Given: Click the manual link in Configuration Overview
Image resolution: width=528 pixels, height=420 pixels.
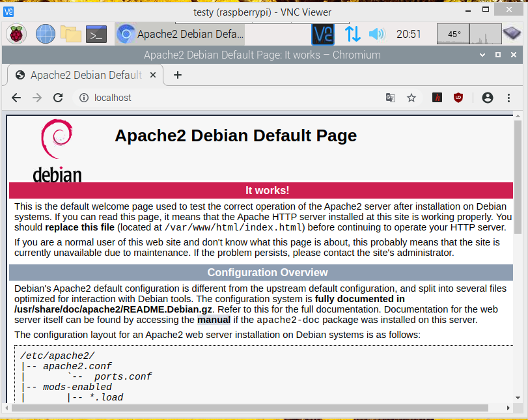Looking at the screenshot, I should 214,320.
